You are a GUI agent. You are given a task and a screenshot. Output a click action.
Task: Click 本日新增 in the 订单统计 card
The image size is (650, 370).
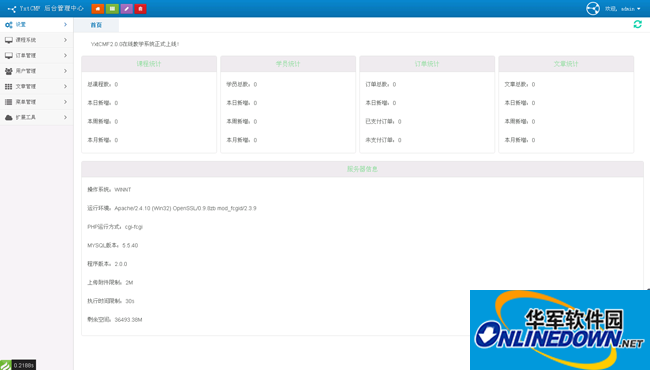point(381,103)
